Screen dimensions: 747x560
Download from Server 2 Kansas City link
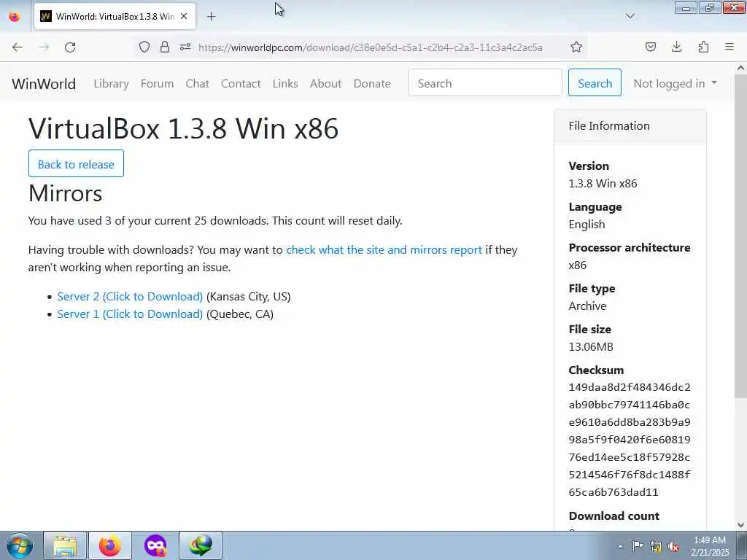(x=130, y=296)
